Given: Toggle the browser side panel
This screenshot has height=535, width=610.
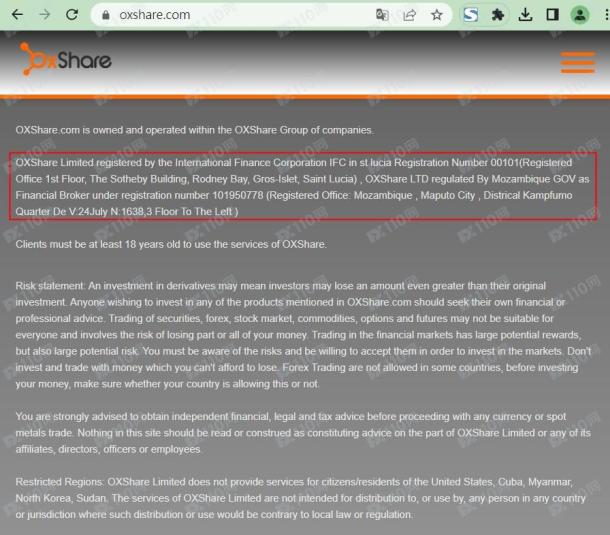Looking at the screenshot, I should (552, 15).
